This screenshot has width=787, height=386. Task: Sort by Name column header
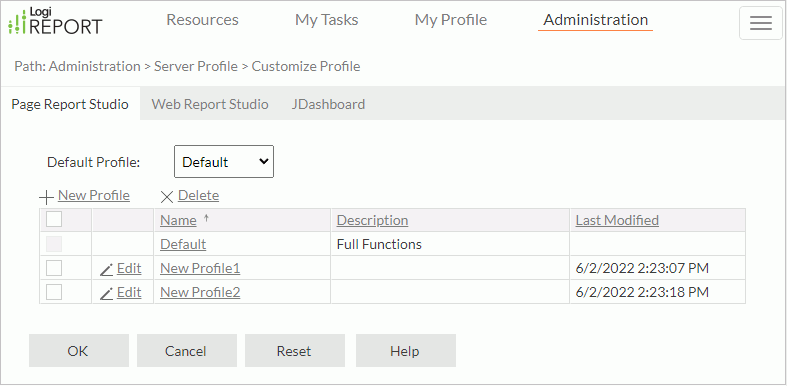[178, 220]
